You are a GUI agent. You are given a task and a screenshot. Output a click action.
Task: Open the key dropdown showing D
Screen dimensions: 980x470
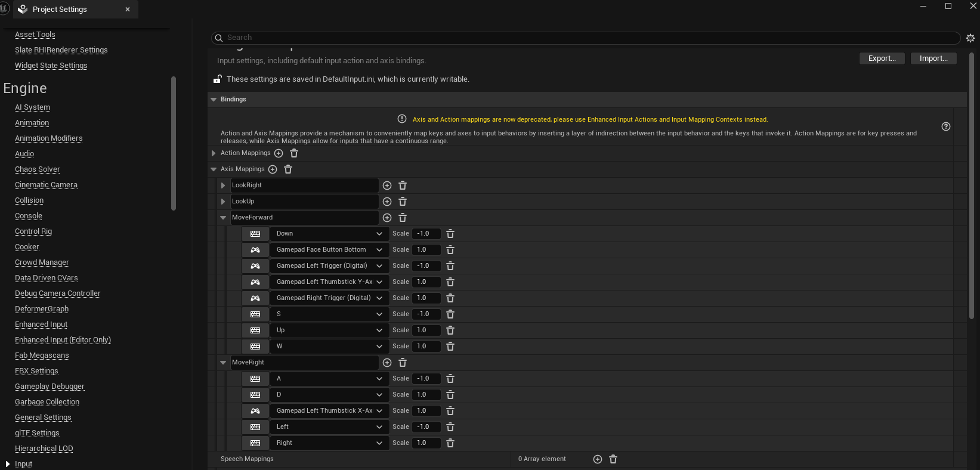click(329, 395)
